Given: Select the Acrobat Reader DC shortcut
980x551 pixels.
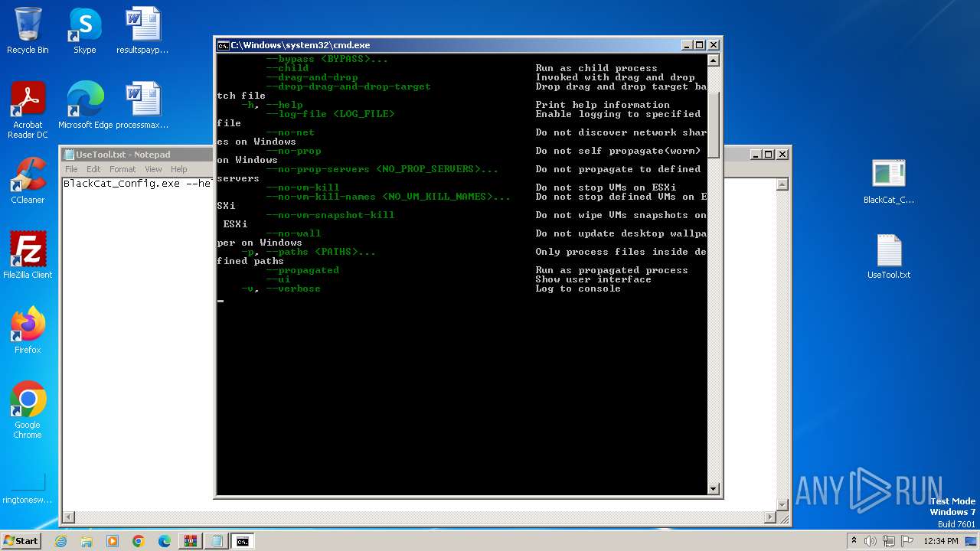Looking at the screenshot, I should click(x=28, y=110).
